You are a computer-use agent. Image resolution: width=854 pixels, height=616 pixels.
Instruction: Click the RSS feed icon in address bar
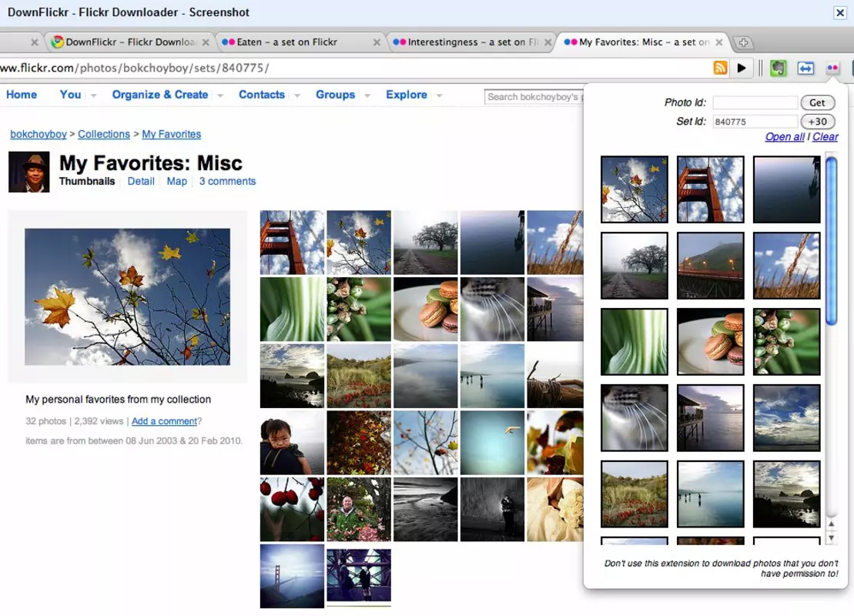point(720,68)
